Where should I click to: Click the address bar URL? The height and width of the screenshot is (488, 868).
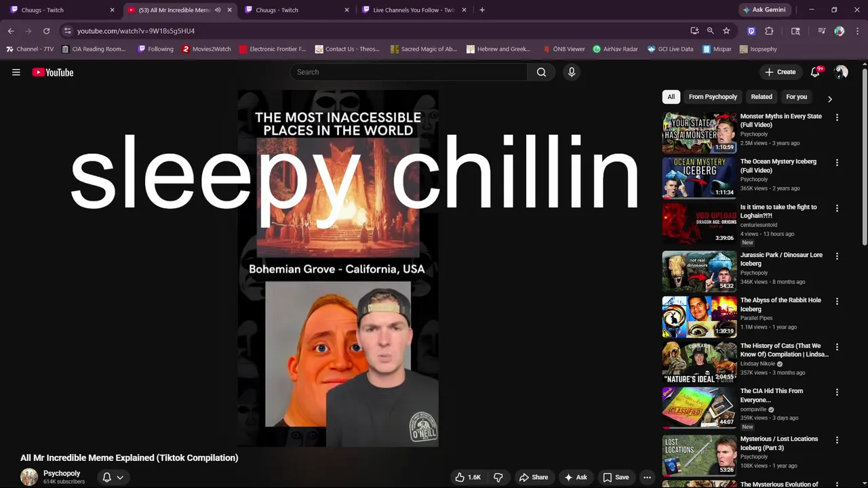pyautogui.click(x=136, y=30)
